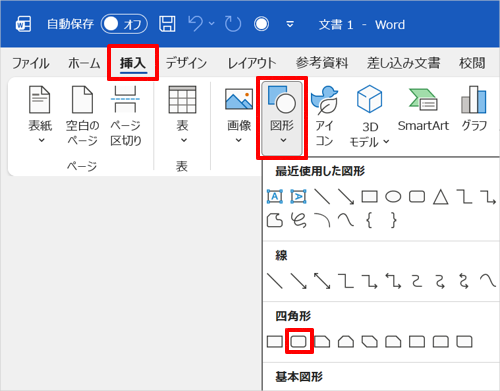Open the ファイル tab

31,63
